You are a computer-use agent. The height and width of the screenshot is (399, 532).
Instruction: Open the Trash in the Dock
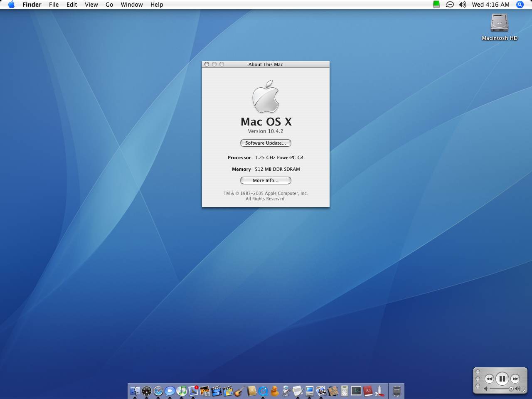(397, 391)
